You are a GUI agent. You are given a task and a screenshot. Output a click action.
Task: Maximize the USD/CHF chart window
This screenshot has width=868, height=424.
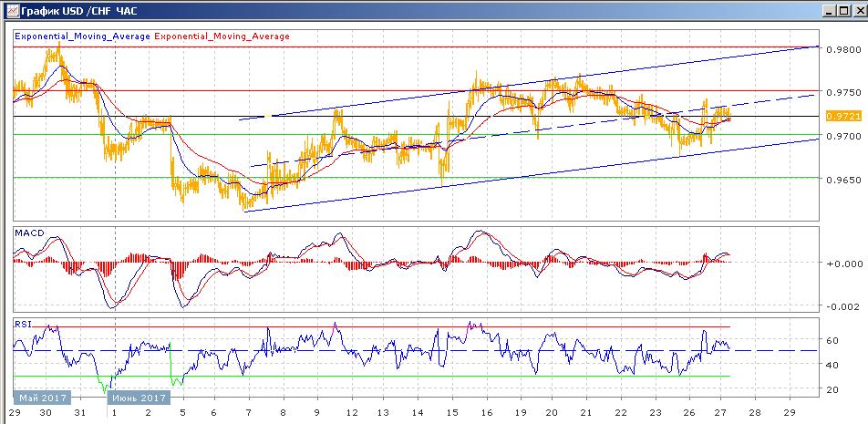pyautogui.click(x=843, y=11)
